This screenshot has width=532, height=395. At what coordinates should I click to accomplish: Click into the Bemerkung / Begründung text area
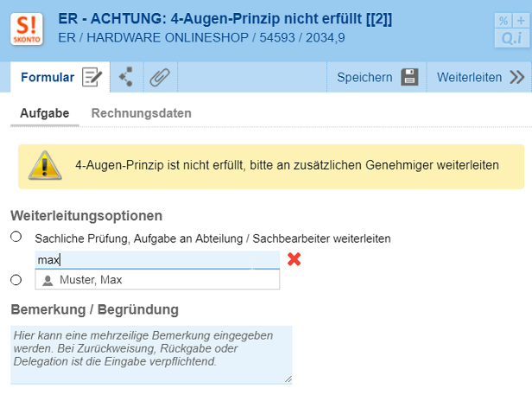tap(151, 354)
